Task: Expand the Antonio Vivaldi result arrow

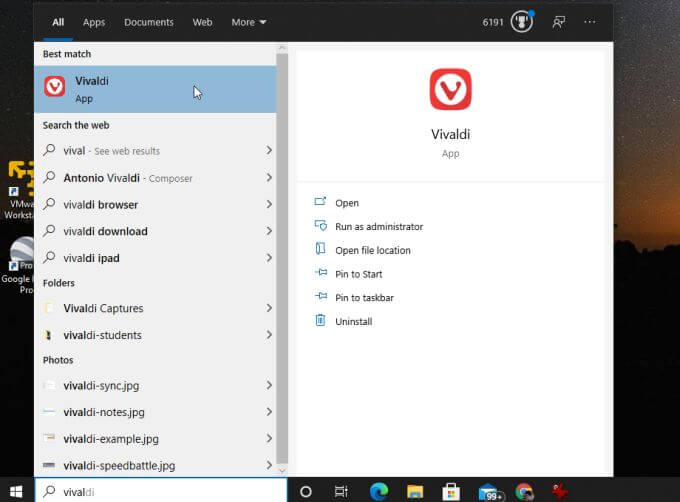Action: [269, 178]
